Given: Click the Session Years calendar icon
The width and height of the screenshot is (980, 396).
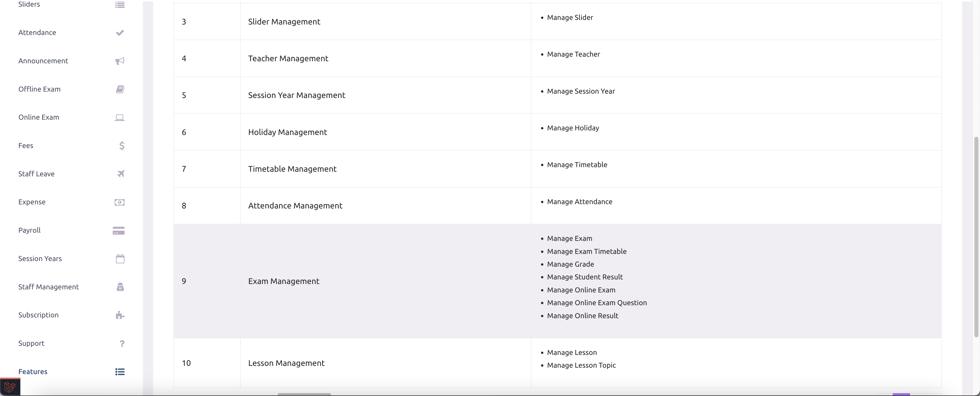Looking at the screenshot, I should (x=120, y=259).
